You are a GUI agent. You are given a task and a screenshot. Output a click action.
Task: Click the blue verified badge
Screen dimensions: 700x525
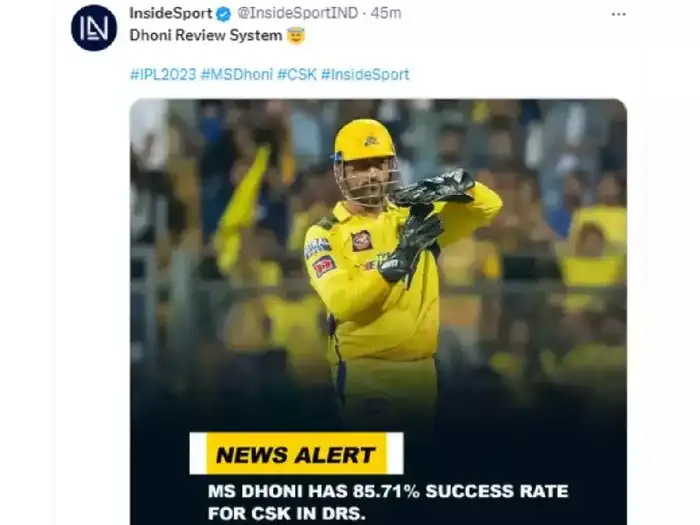tap(223, 14)
